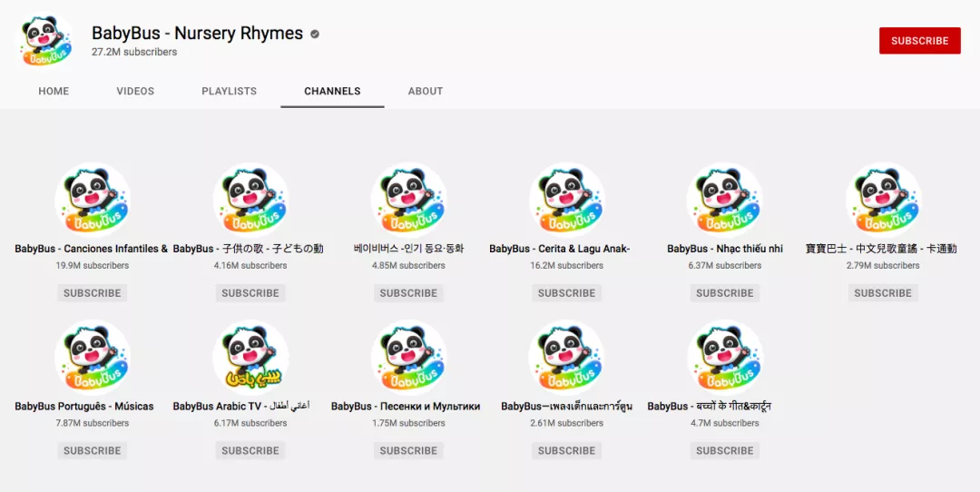Click the BabyBus—เพลงเด็กและการ์ตูน title
Viewport: 980px width, 492px height.
[567, 407]
